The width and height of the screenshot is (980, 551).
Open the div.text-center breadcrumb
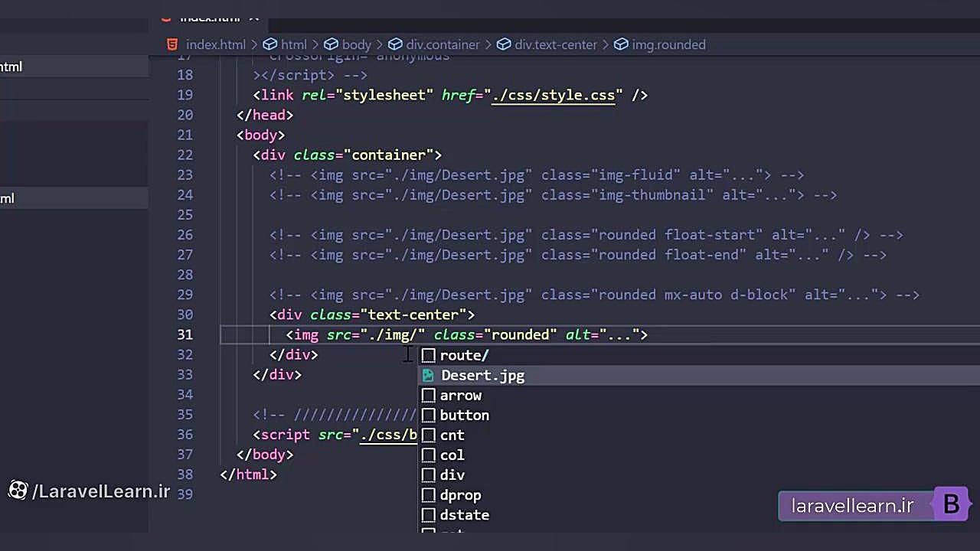(547, 44)
